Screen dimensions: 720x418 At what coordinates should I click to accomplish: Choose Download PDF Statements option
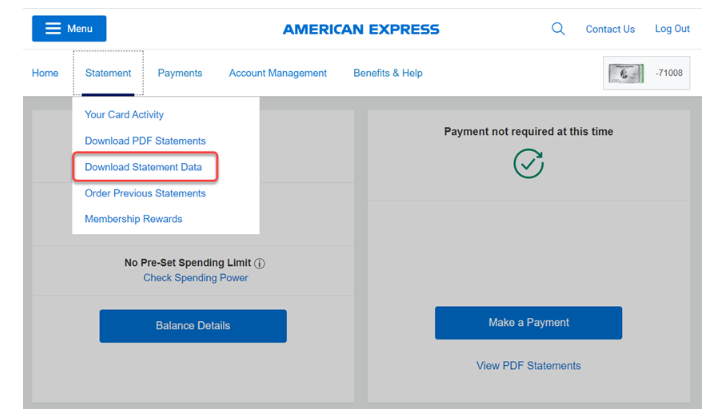tap(145, 141)
